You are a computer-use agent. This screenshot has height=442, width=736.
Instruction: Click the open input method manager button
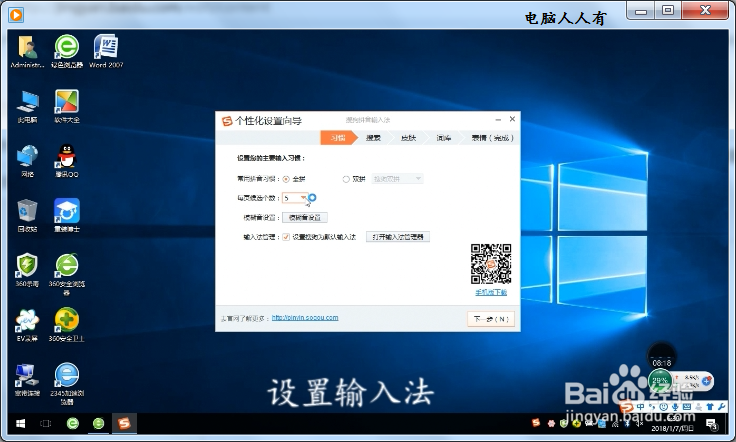tap(398, 237)
